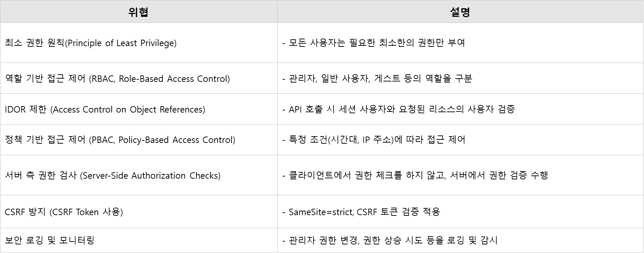Select the IDOR 제한 row label

(26, 109)
